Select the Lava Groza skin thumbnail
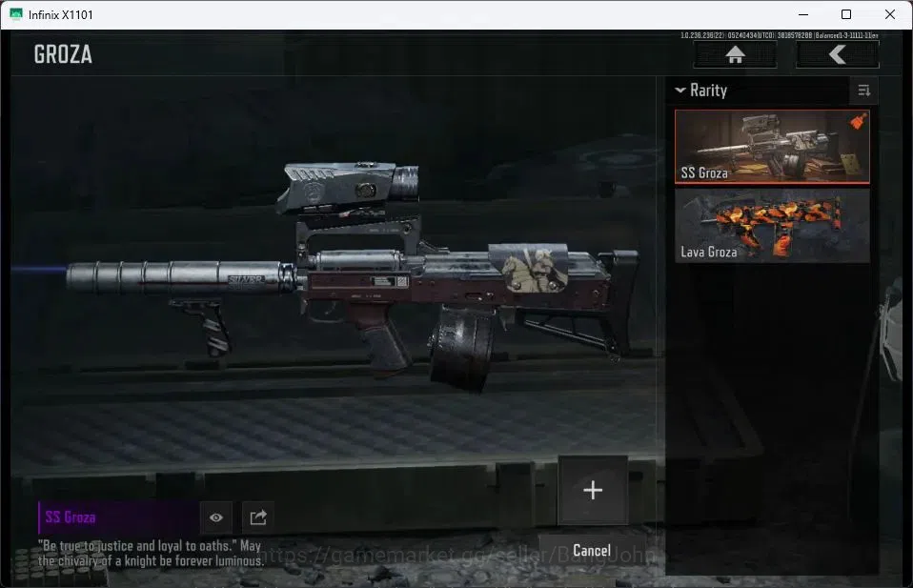 [772, 225]
